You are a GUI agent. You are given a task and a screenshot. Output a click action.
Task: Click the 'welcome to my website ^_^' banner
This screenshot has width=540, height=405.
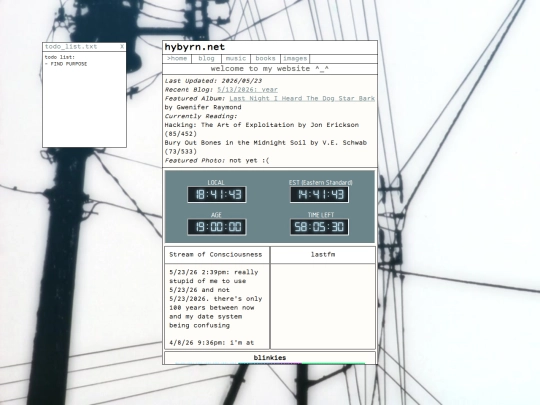pyautogui.click(x=270, y=69)
